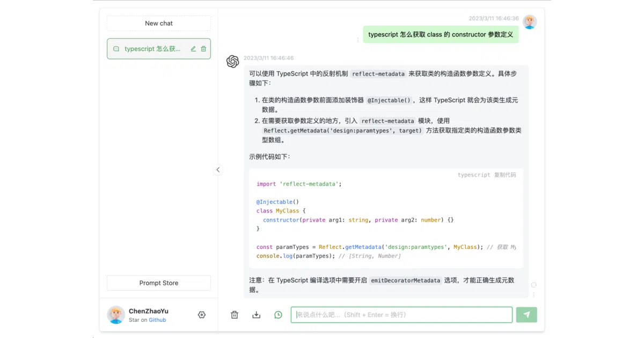Viewport: 644px width, 338px height.
Task: Delete the chat using the sidebar trash icon
Action: point(203,49)
